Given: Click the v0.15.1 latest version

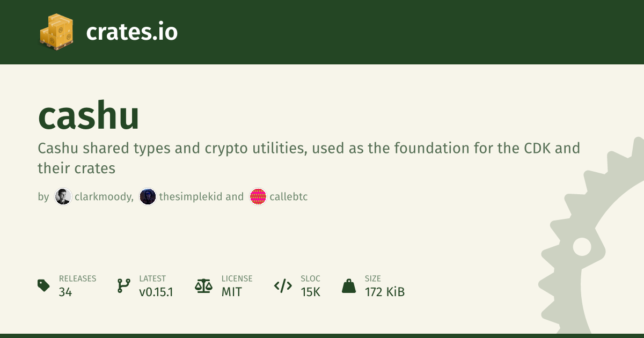Looking at the screenshot, I should [x=156, y=292].
